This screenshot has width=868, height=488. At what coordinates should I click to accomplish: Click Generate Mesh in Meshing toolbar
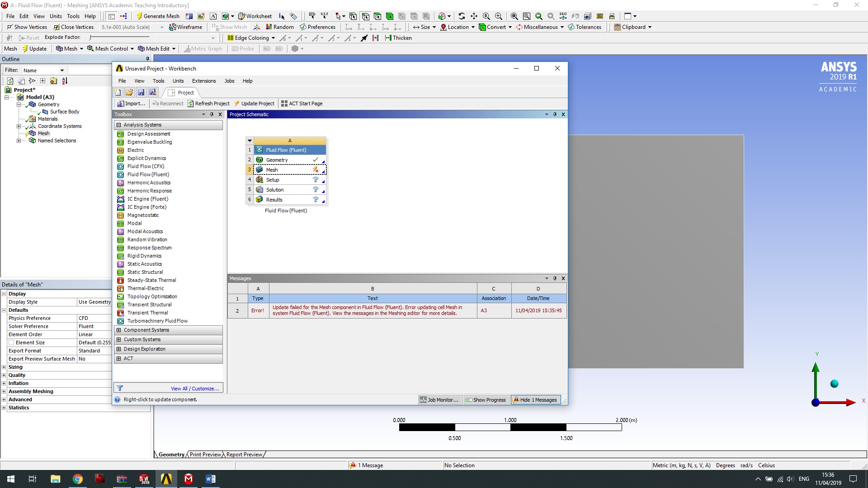coord(158,16)
